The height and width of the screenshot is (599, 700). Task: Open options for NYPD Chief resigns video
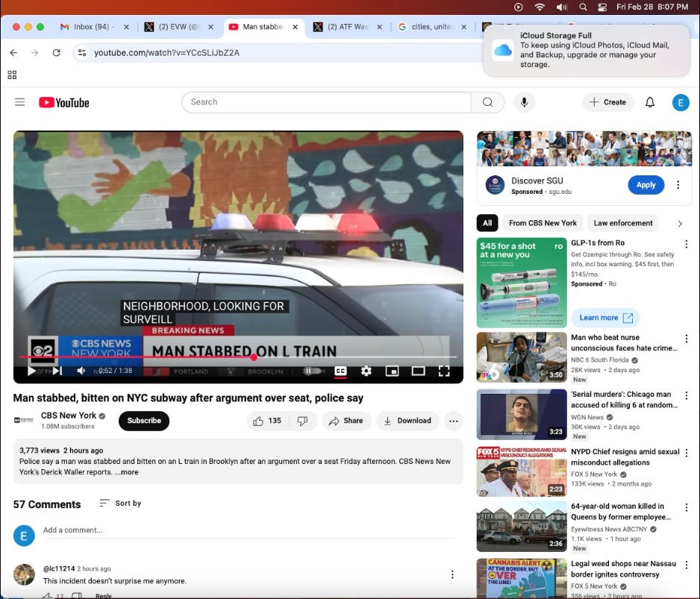[686, 453]
